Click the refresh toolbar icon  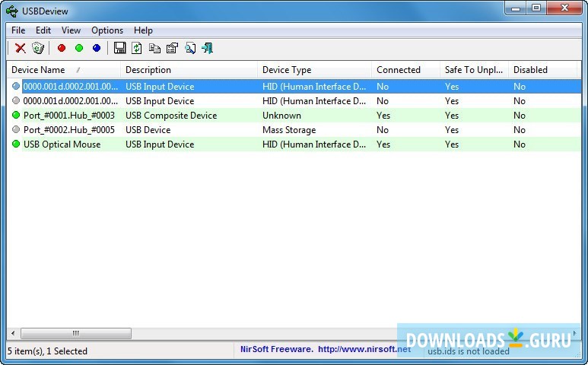click(137, 48)
